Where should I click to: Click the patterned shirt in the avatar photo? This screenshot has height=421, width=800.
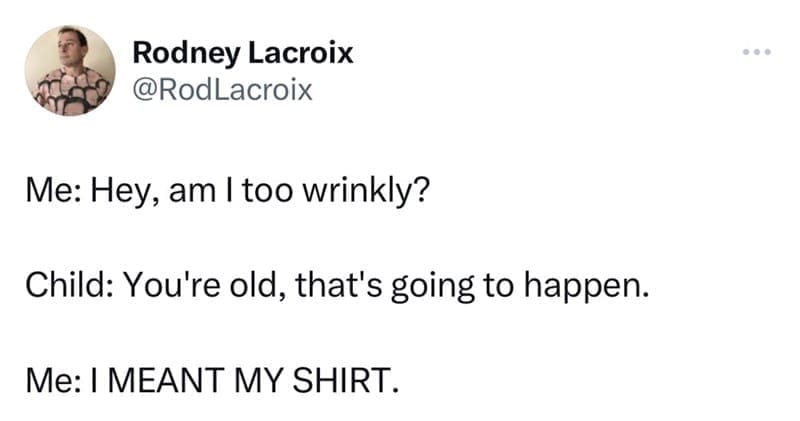coord(71,92)
